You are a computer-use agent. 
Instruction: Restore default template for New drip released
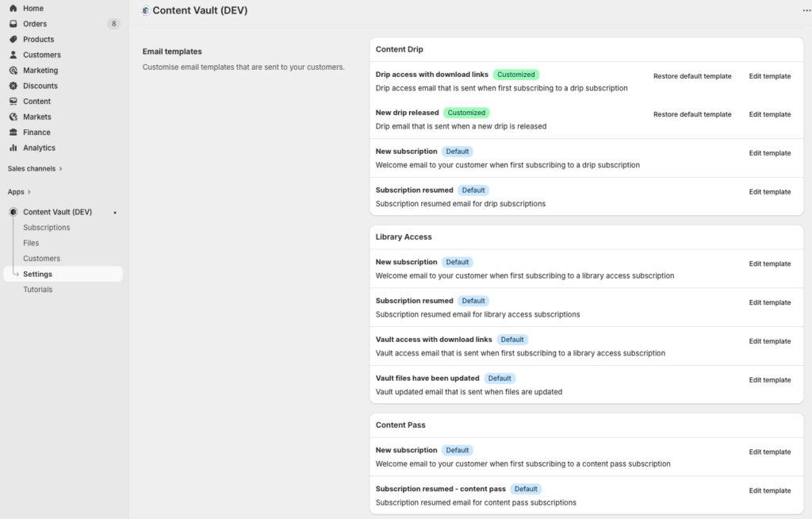pos(692,114)
